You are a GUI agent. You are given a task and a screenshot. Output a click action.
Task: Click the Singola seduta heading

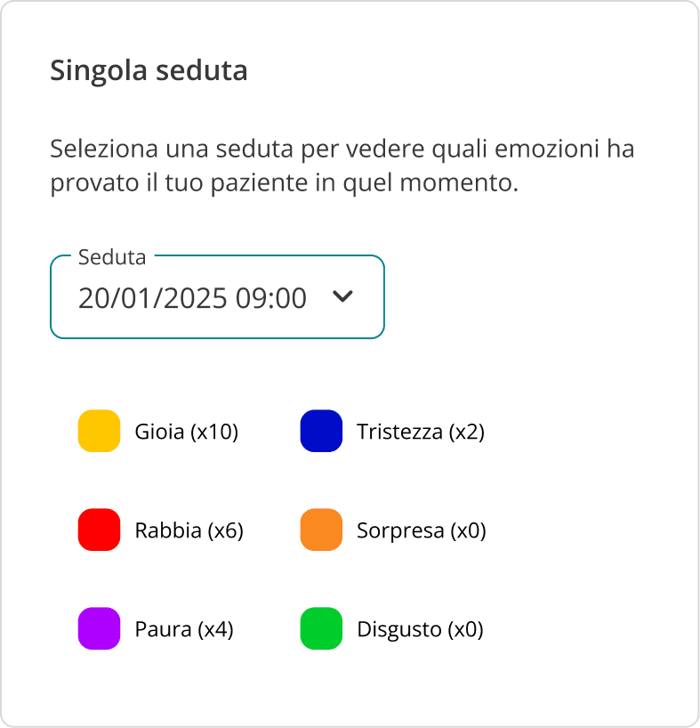point(149,70)
